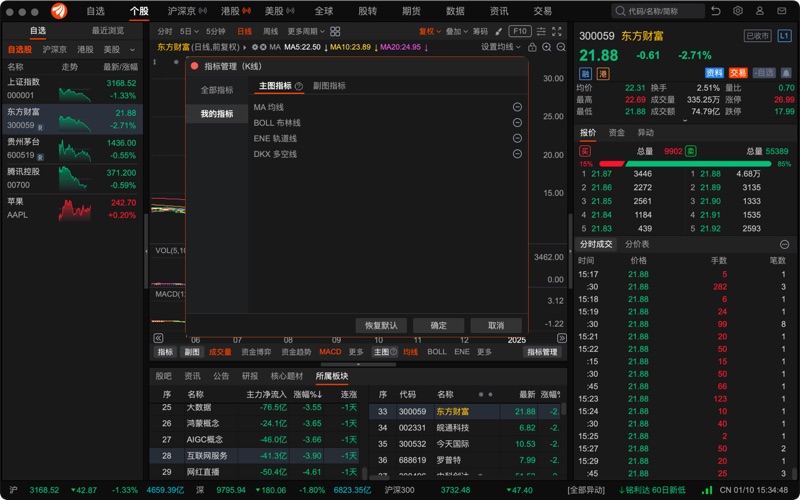This screenshot has height=500, width=800.
Task: Remove DKX 多空线 using its minus icon
Action: (x=517, y=154)
